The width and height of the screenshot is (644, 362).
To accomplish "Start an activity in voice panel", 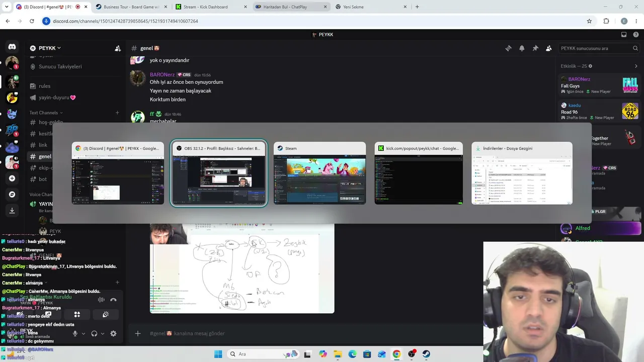I will [x=77, y=315].
